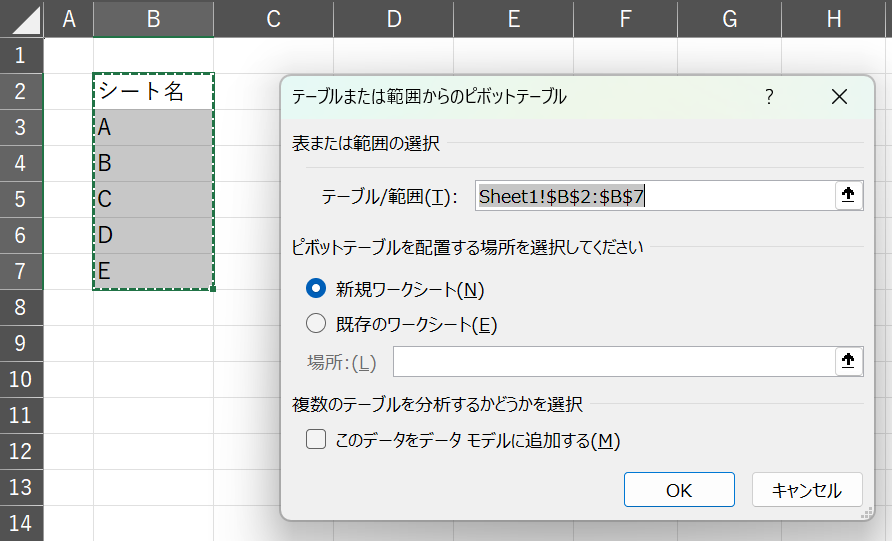
Task: Click the 場所 location input field
Action: (x=613, y=361)
